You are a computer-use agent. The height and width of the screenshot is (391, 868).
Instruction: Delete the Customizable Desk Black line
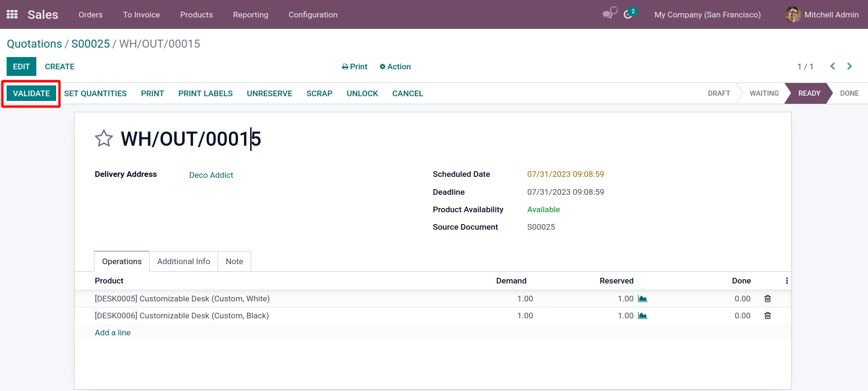click(x=767, y=316)
